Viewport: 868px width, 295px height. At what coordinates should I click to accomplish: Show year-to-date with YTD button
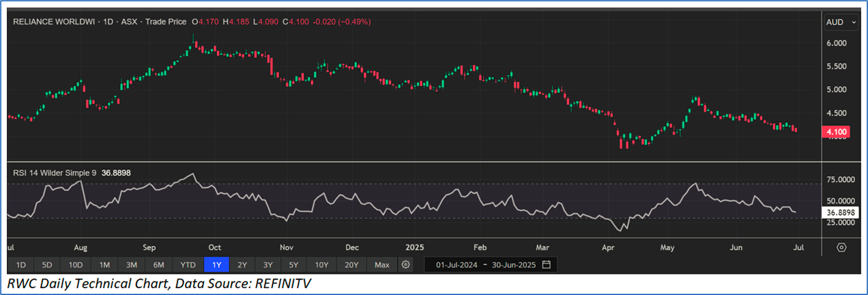[x=188, y=265]
